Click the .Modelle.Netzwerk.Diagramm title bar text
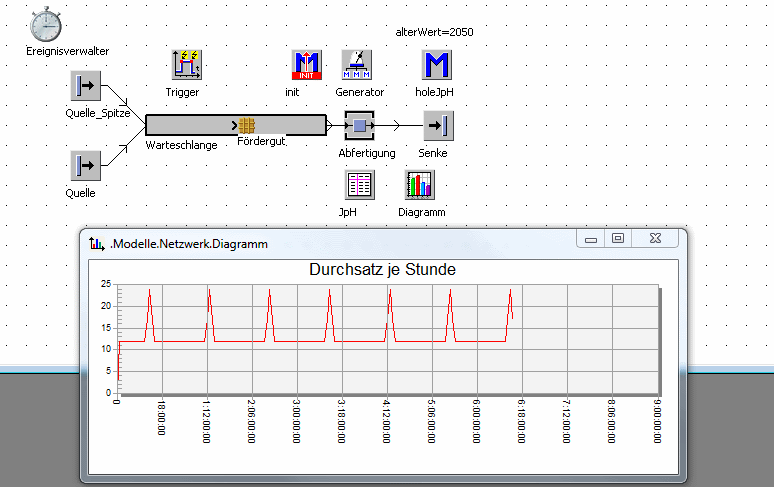The image size is (774, 487). [x=189, y=243]
